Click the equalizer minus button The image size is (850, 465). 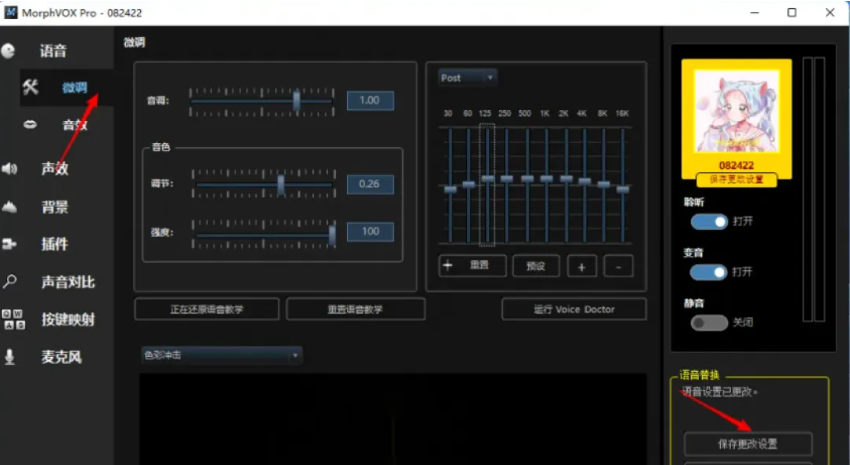point(619,266)
